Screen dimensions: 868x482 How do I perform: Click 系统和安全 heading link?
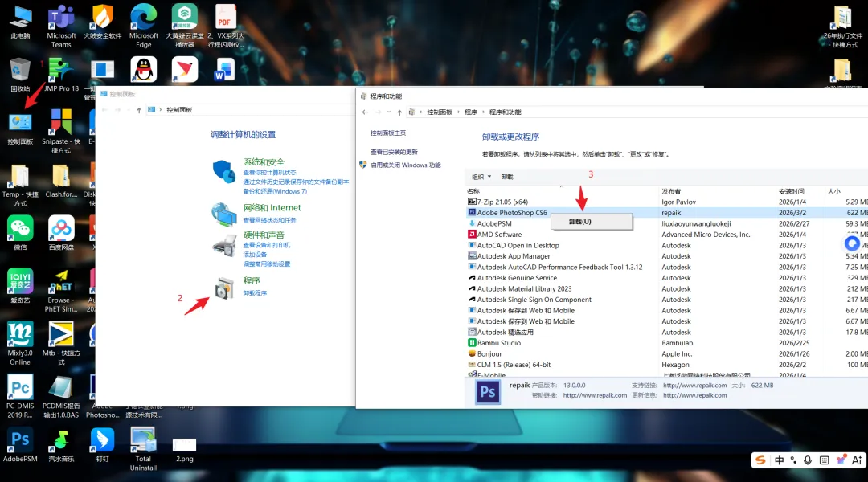(x=264, y=162)
